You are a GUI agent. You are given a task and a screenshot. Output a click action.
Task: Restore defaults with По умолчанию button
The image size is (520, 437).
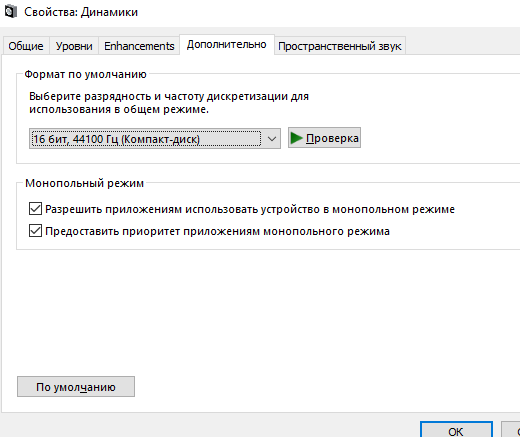coord(76,387)
